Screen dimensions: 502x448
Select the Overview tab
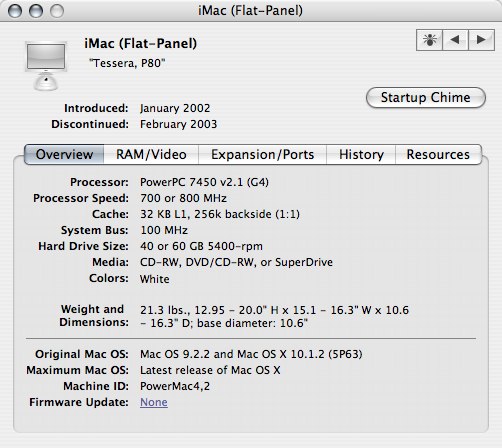click(x=64, y=154)
